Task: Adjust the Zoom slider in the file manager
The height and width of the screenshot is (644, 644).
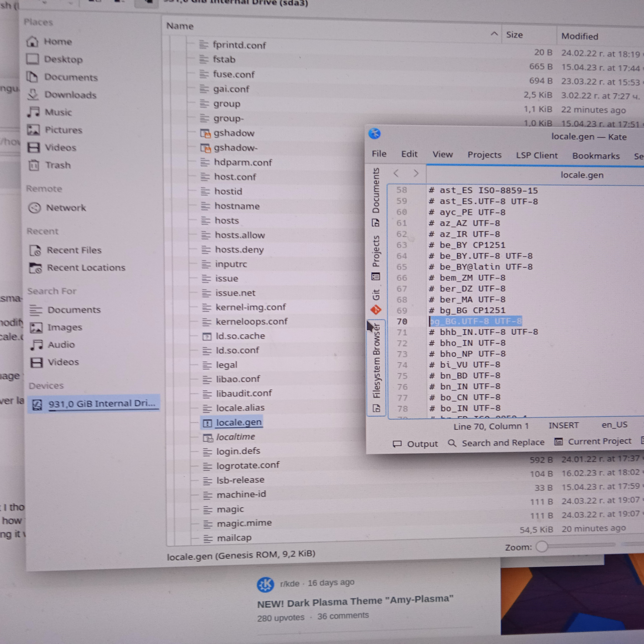Action: [x=542, y=547]
